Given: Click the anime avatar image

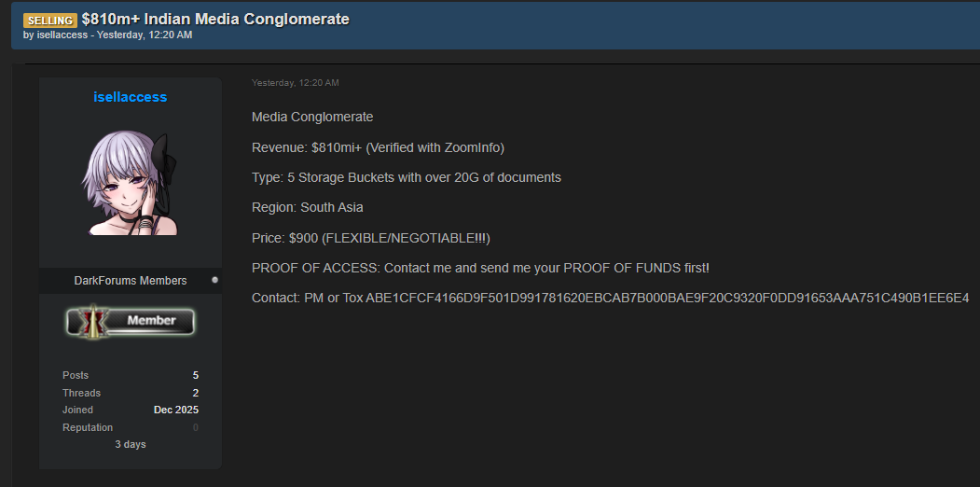Looking at the screenshot, I should tap(131, 182).
